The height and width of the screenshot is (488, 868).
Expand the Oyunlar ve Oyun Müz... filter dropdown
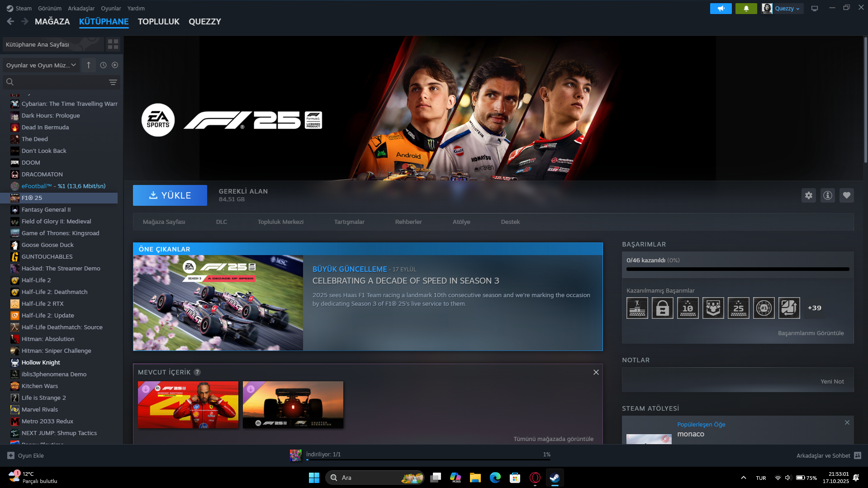41,65
